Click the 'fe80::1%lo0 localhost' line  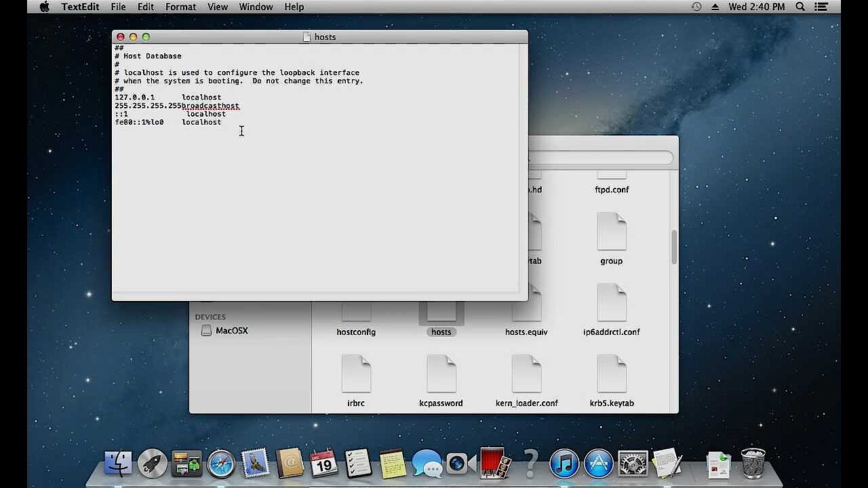tap(168, 122)
